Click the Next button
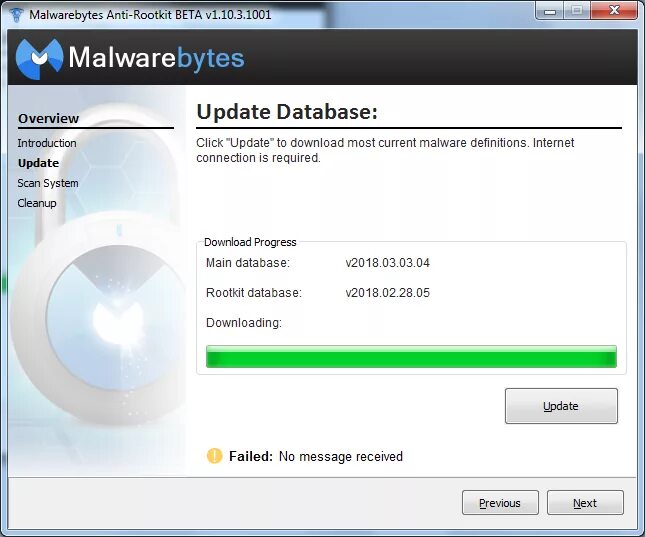 coord(585,503)
